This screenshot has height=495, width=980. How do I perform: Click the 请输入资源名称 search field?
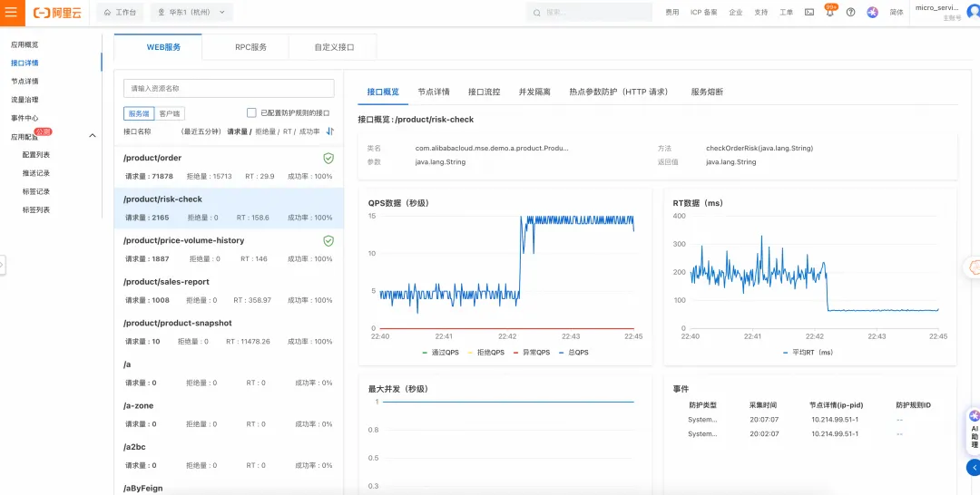(x=229, y=89)
